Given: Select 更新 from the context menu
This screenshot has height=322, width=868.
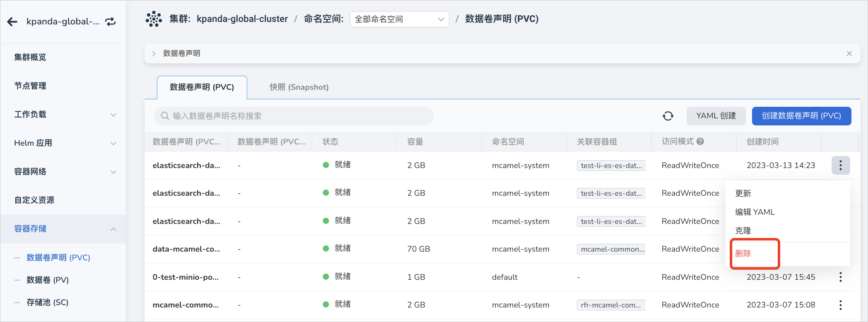Looking at the screenshot, I should (x=743, y=194).
